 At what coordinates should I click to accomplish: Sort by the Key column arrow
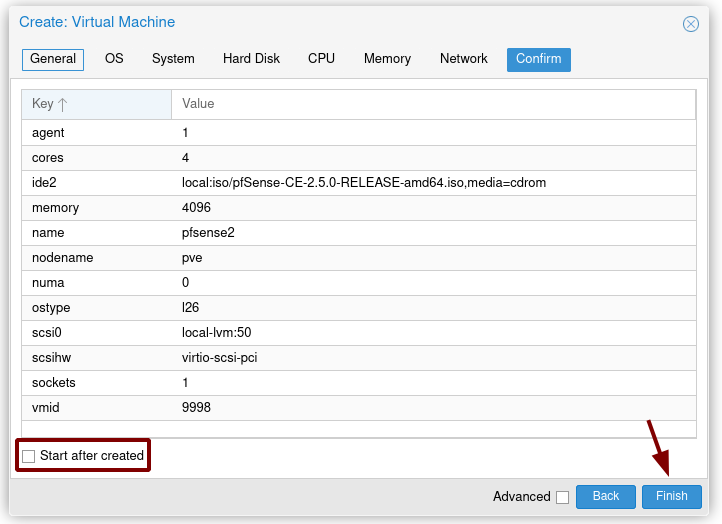63,105
